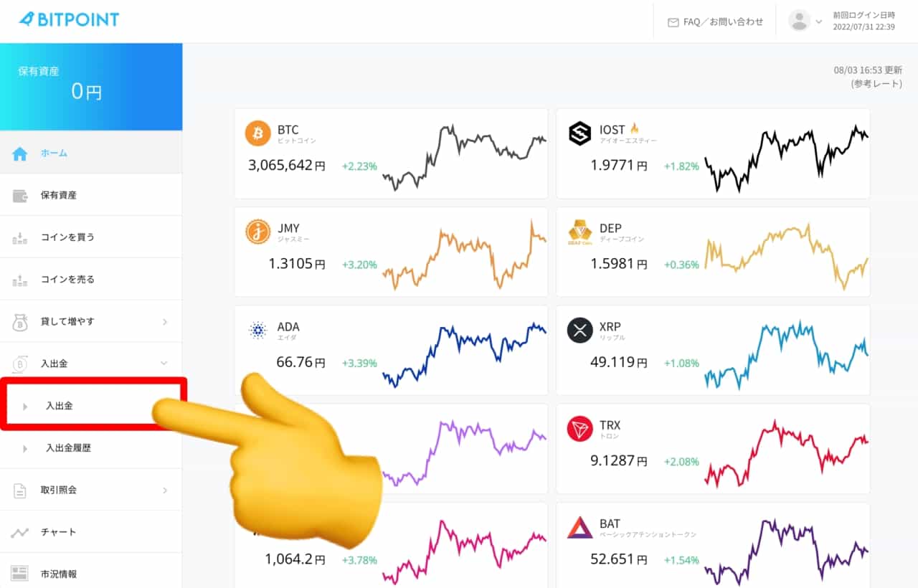
Task: Click the TRX Tron coin icon
Action: 579,429
